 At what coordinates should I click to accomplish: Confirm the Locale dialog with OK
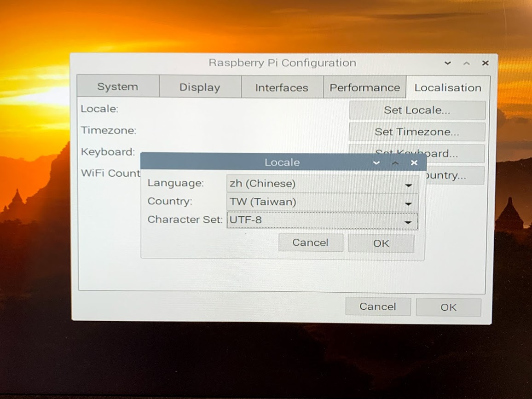(x=381, y=243)
